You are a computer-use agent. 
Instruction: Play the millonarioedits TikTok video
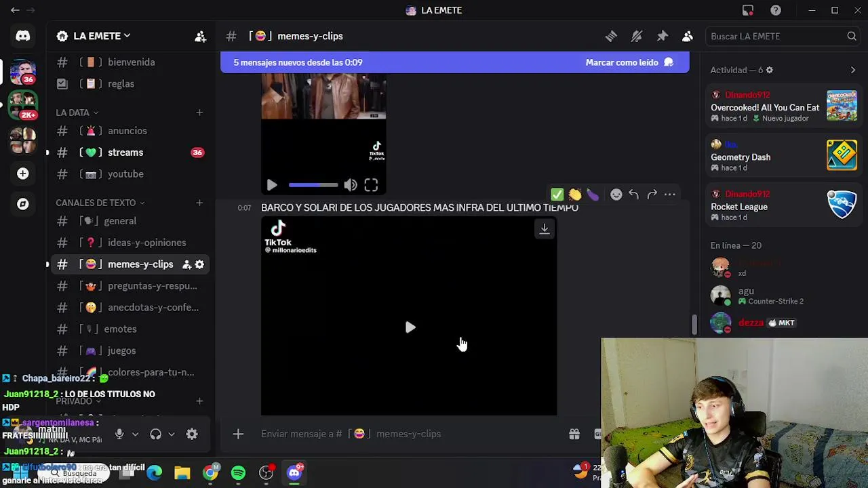(x=410, y=328)
